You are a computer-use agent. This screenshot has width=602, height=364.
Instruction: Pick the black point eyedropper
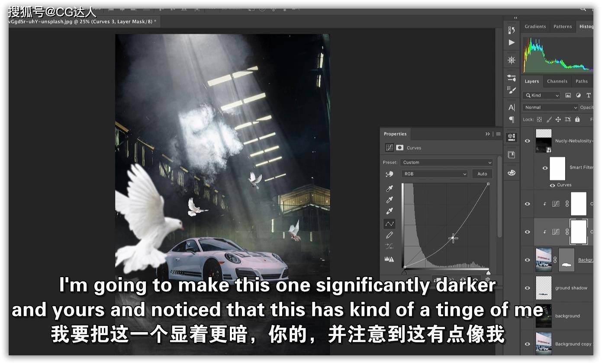click(x=389, y=189)
